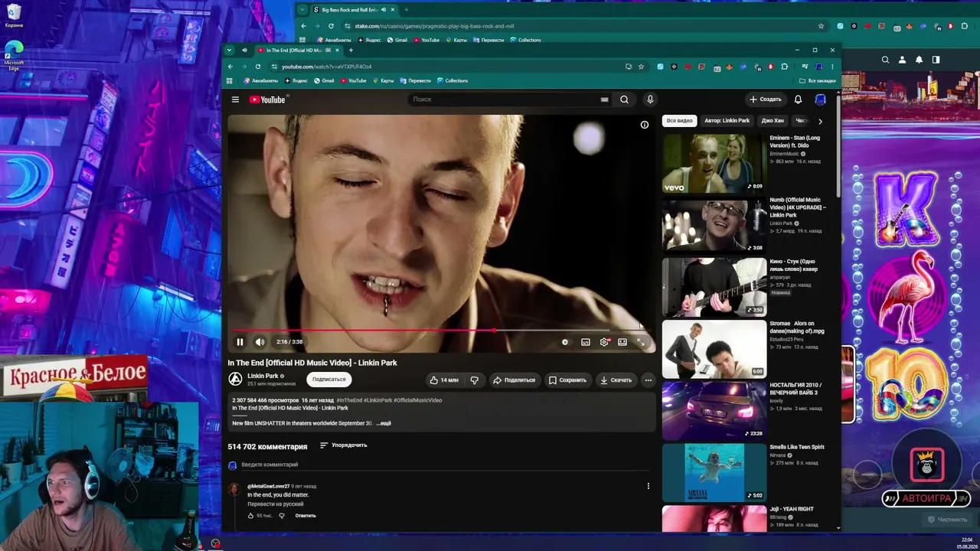980x551 pixels.
Task: Open tab search dropdown in YouTube window
Action: 229,51
